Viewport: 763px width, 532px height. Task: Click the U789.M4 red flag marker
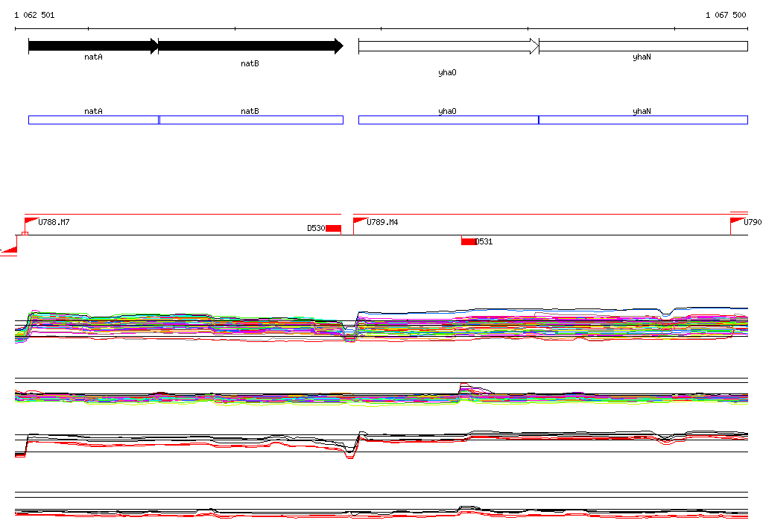[360, 221]
